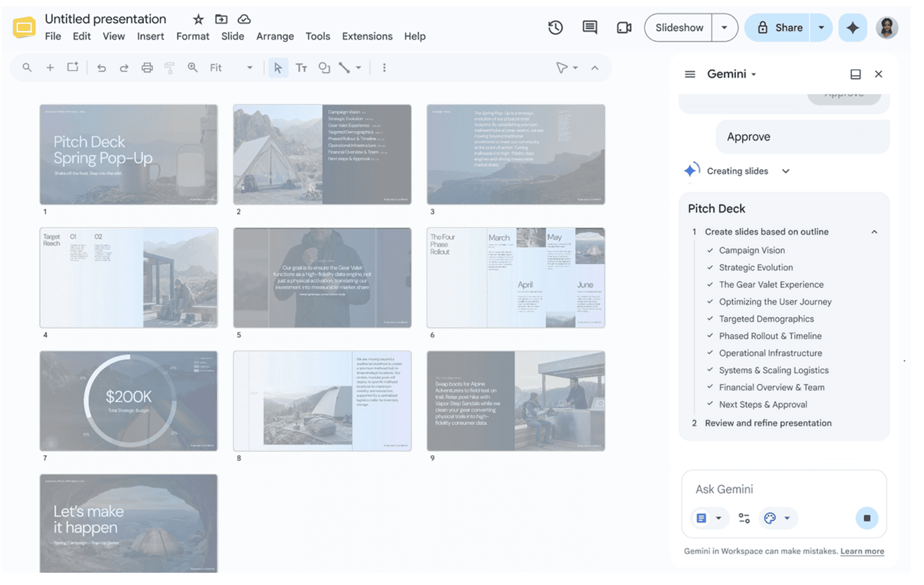Undo the last action
This screenshot has width=924, height=585.
pos(102,67)
